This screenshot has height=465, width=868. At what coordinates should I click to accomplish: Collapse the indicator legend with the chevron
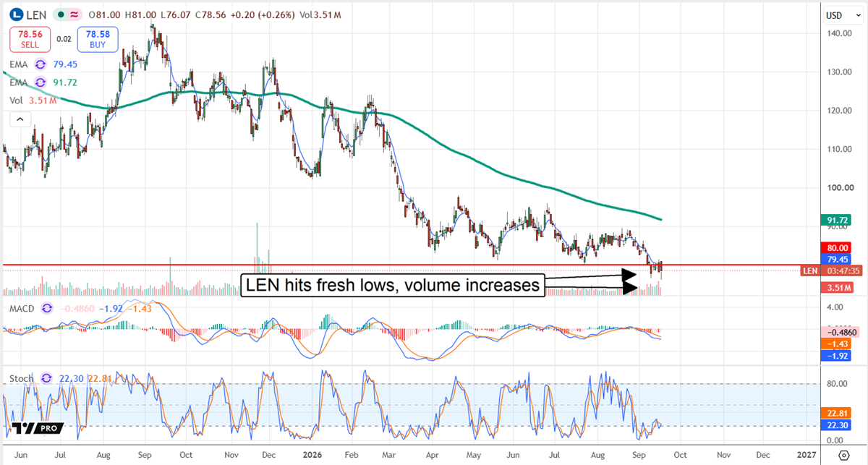pos(20,119)
